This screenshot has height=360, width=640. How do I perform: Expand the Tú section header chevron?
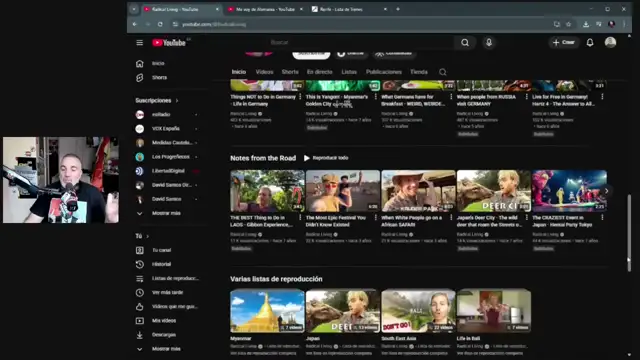[x=147, y=236]
